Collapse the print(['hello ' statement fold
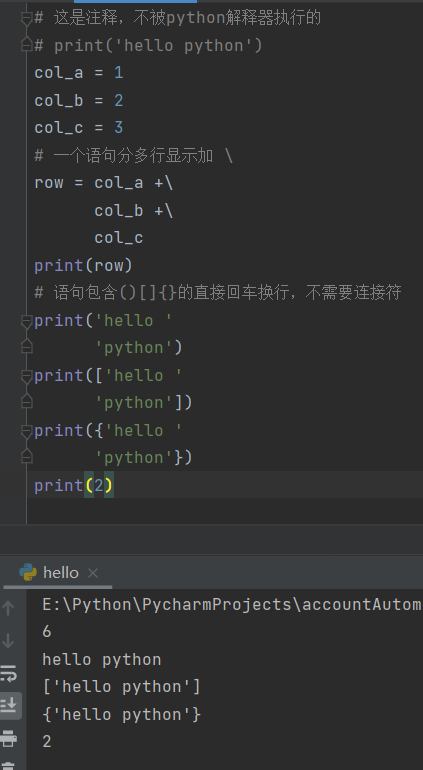 point(27,376)
